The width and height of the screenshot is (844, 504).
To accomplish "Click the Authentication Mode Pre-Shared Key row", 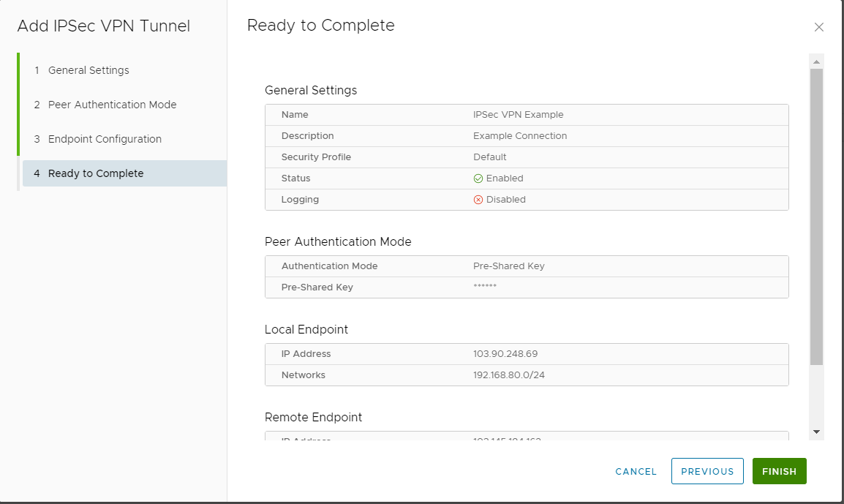I will (x=527, y=266).
